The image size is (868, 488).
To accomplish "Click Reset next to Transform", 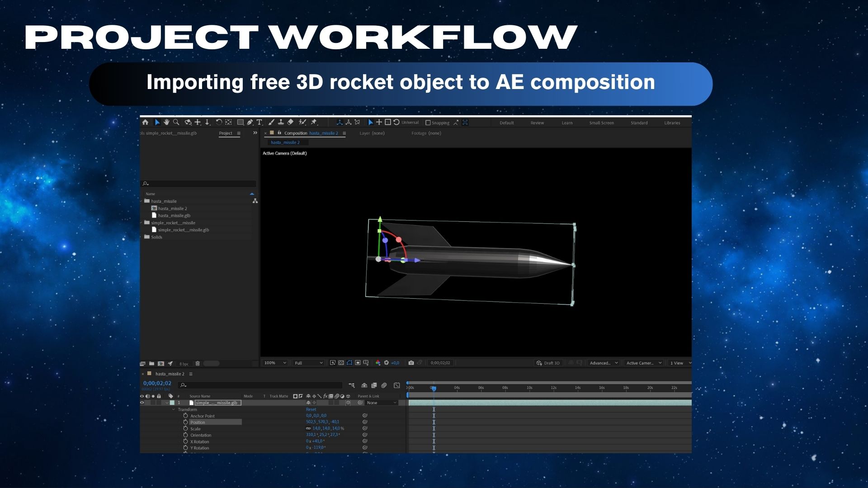I will 311,409.
